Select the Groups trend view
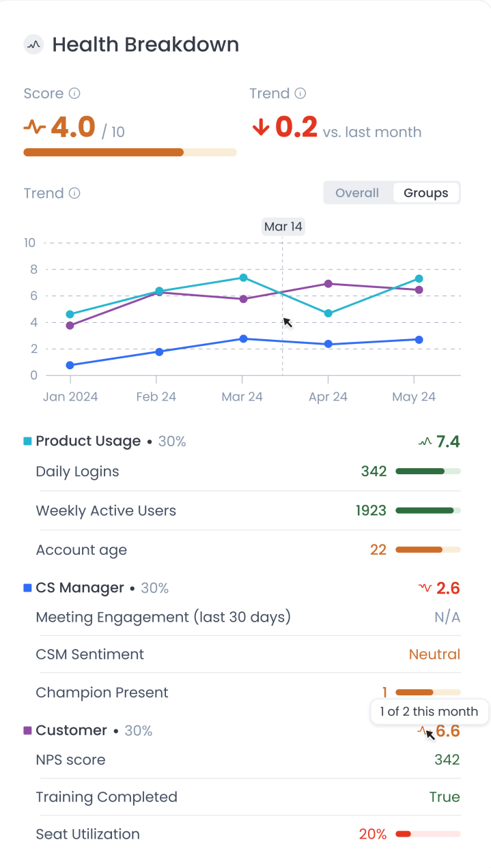The height and width of the screenshot is (868, 491). pyautogui.click(x=426, y=193)
